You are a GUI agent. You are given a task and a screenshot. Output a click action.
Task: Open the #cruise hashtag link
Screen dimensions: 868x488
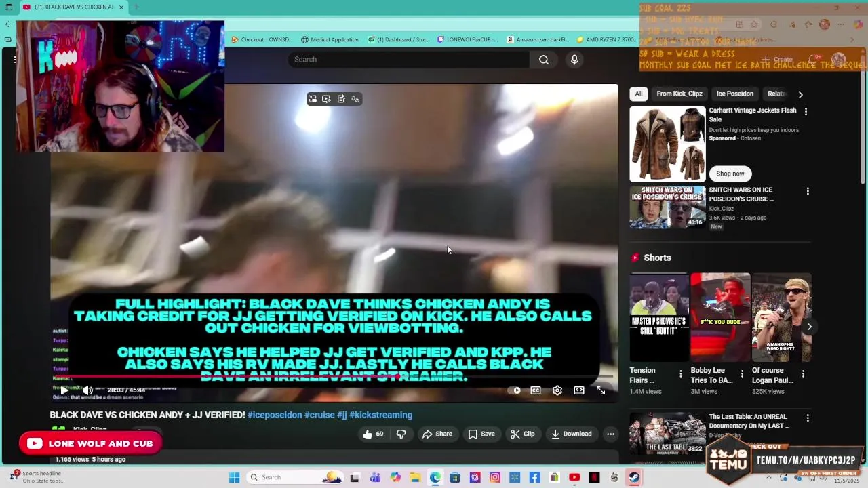click(319, 415)
